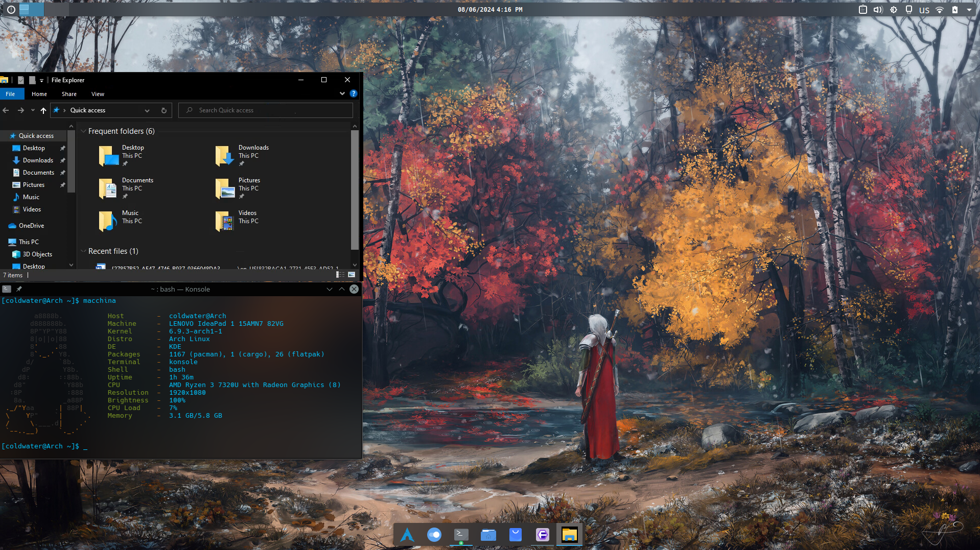The height and width of the screenshot is (550, 980).
Task: Open File Explorer help question mark
Action: coord(353,93)
